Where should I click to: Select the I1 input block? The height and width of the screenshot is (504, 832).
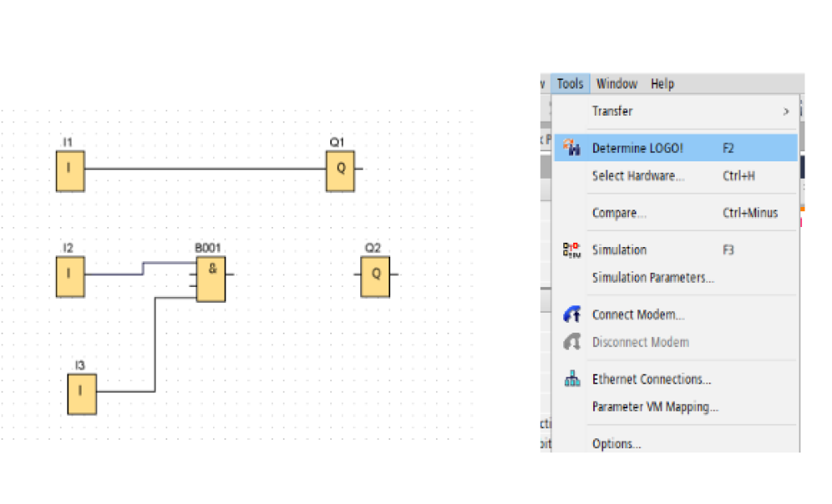(70, 170)
